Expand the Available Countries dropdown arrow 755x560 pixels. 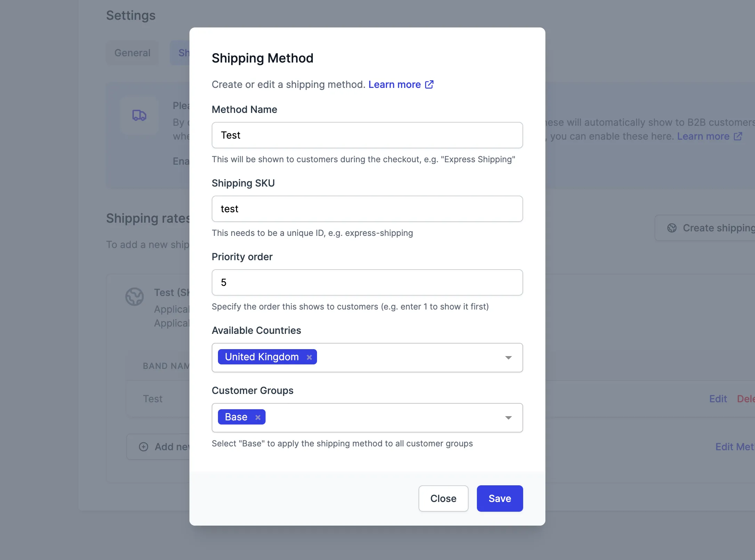coord(508,357)
